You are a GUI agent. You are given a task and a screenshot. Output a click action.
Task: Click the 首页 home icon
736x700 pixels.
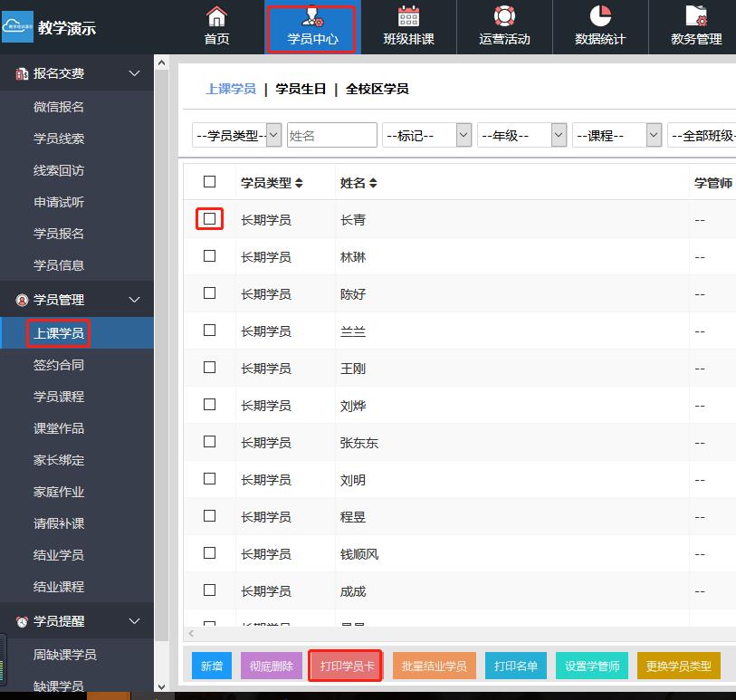tap(216, 16)
